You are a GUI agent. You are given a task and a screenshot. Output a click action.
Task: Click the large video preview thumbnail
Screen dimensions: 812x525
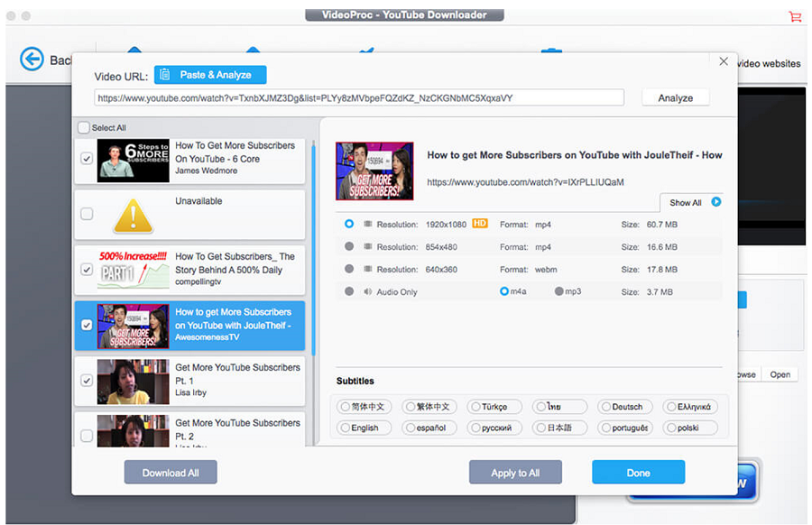(374, 170)
